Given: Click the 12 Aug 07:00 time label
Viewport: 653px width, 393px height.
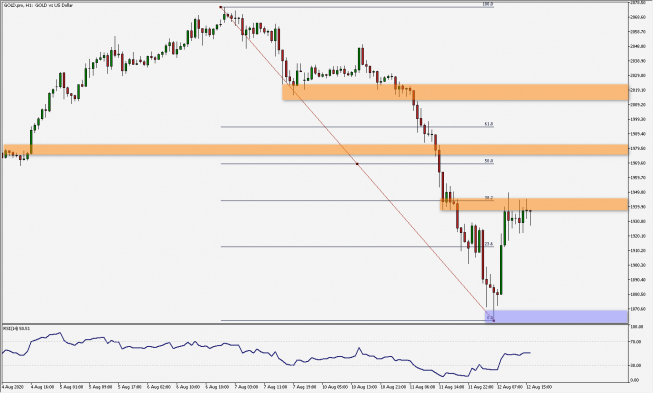Looking at the screenshot, I should (509, 387).
